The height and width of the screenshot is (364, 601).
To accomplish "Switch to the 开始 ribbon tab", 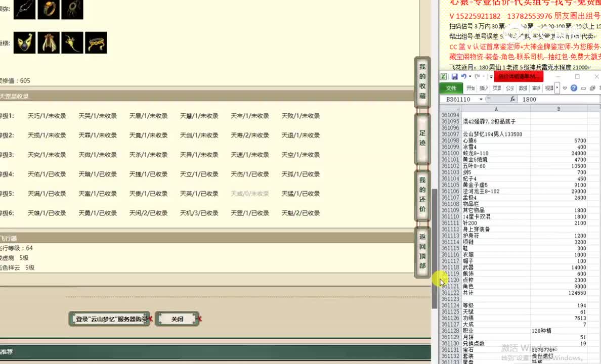I will point(470,88).
